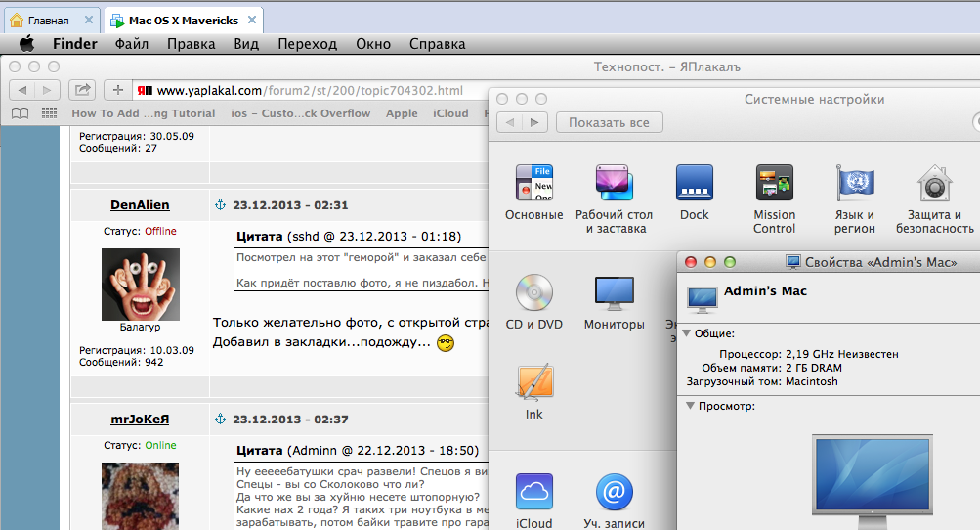Minimize the Свойства «Admin's Mac» window
The height and width of the screenshot is (530, 980).
pos(710,262)
